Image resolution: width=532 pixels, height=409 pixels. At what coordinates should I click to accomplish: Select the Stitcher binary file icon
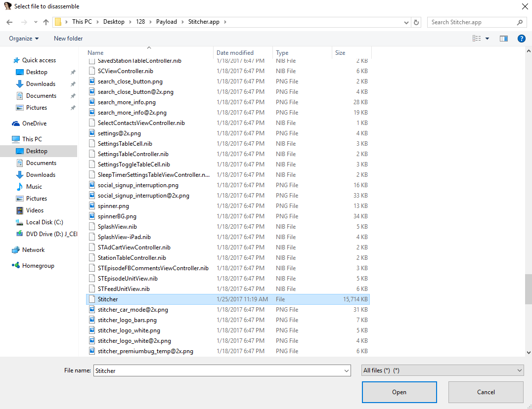[x=91, y=299]
